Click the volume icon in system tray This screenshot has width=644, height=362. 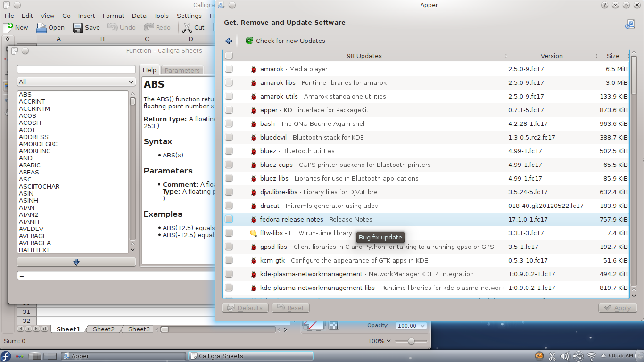point(565,356)
